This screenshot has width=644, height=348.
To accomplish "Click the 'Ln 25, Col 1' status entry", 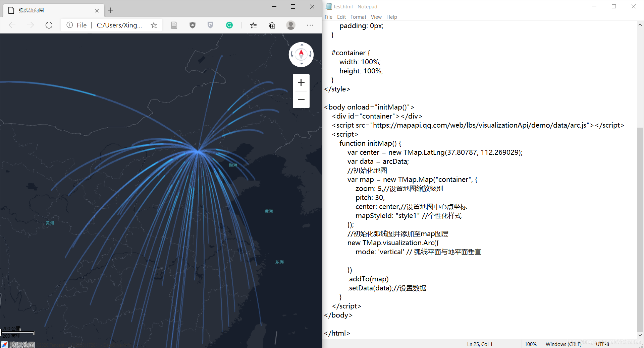I will [x=480, y=344].
